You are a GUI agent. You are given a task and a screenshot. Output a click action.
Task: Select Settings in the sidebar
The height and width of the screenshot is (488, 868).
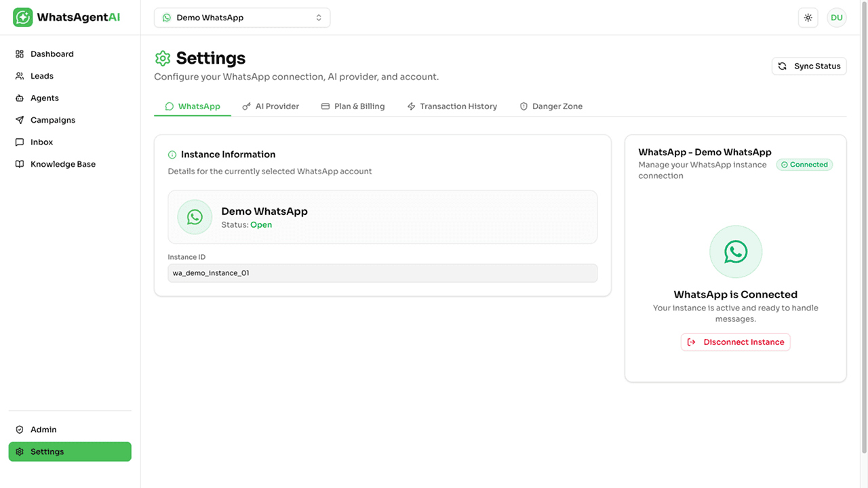tap(70, 451)
